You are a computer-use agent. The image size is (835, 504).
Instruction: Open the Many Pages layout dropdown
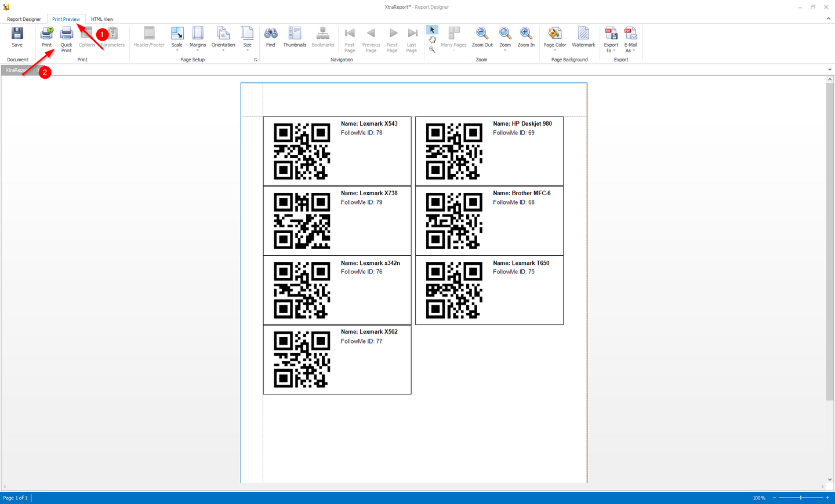[x=453, y=39]
